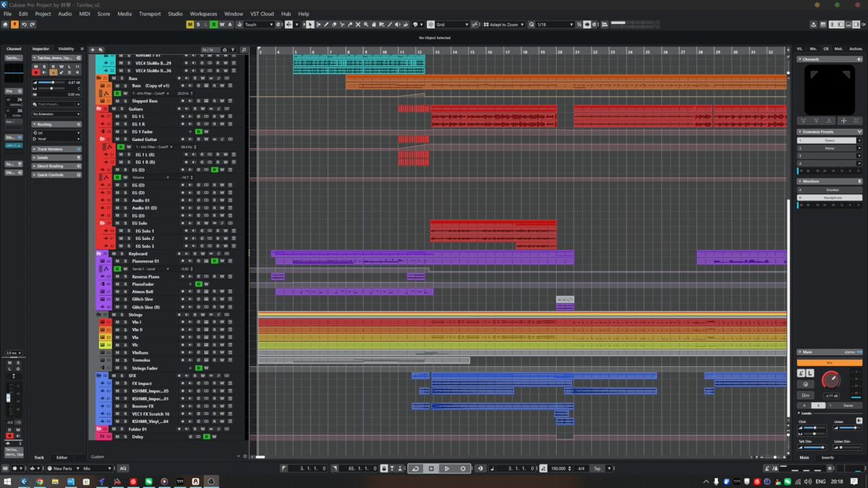Click the Dim button in Main section
The height and width of the screenshot is (488, 868).
804,395
